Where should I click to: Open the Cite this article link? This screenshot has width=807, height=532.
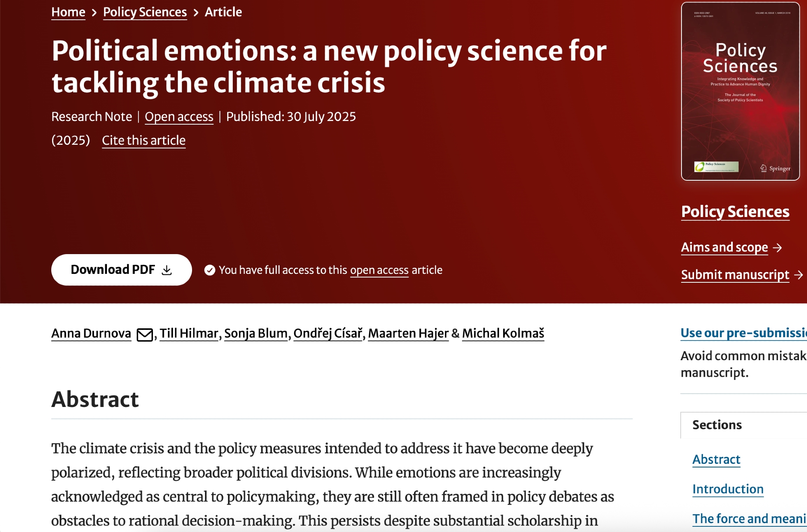click(x=144, y=140)
